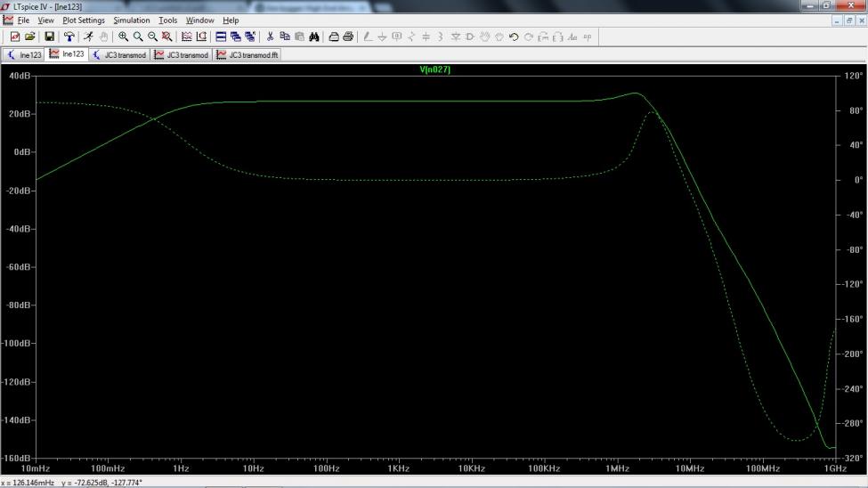Click the Undo arrow icon
The image size is (868, 488).
[514, 37]
